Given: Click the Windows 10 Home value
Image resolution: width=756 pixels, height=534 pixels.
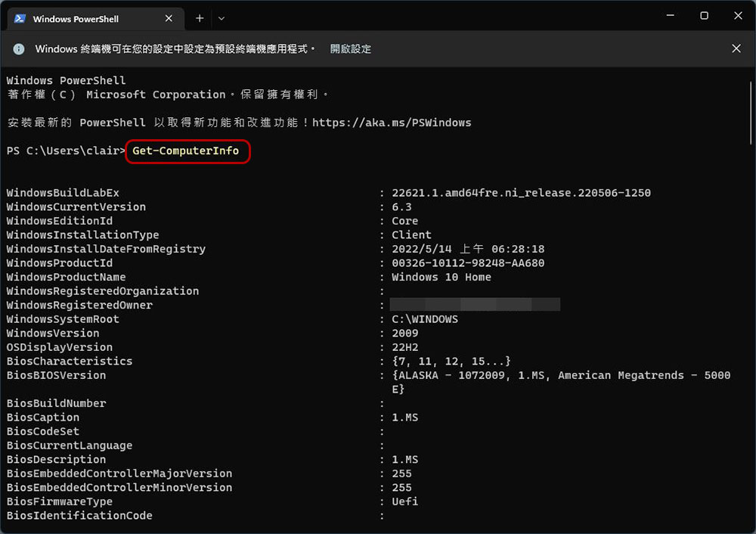Looking at the screenshot, I should pos(442,277).
